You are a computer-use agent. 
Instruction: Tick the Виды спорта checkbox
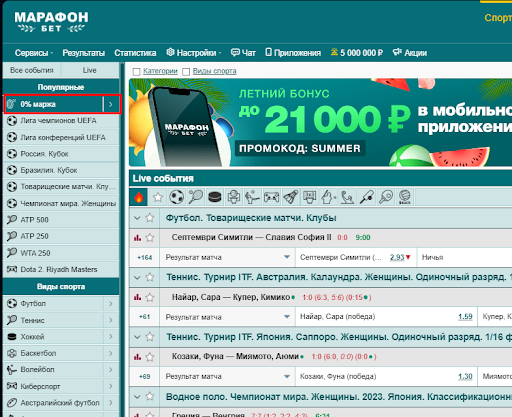pyautogui.click(x=186, y=72)
